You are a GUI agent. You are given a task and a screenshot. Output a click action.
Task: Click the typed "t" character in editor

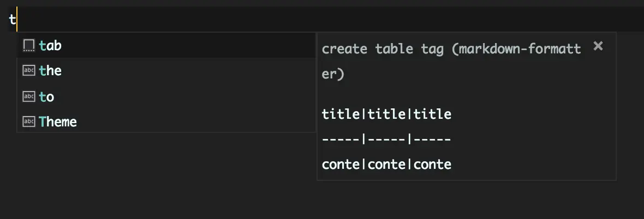(12, 20)
